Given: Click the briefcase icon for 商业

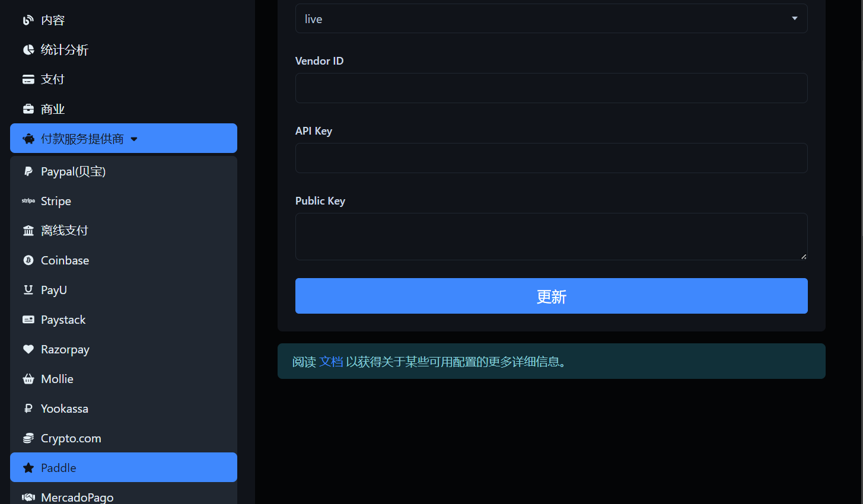Looking at the screenshot, I should click(x=28, y=109).
